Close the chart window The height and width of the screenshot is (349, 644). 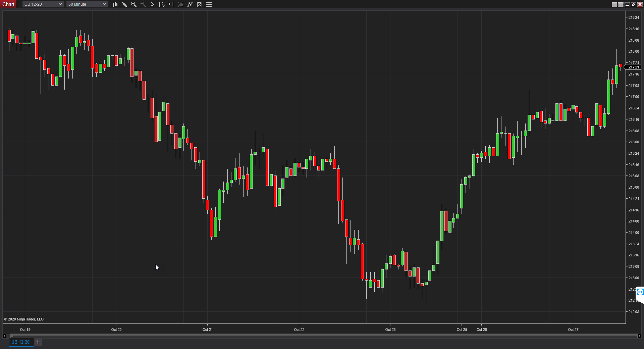(640, 4)
